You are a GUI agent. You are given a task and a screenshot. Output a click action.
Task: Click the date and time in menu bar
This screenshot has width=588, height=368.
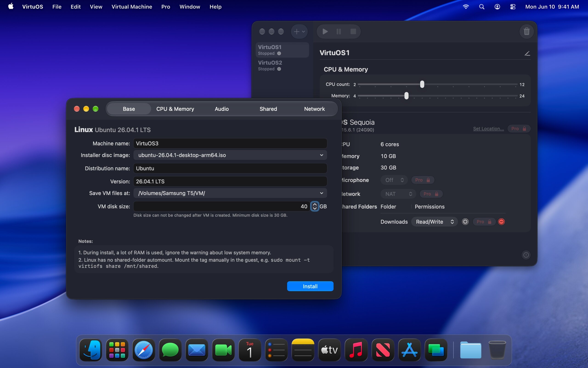(x=552, y=7)
